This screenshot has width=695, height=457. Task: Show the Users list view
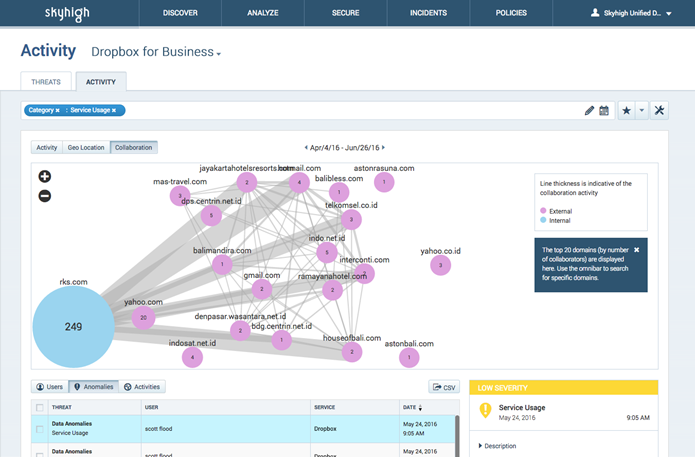pyautogui.click(x=52, y=386)
